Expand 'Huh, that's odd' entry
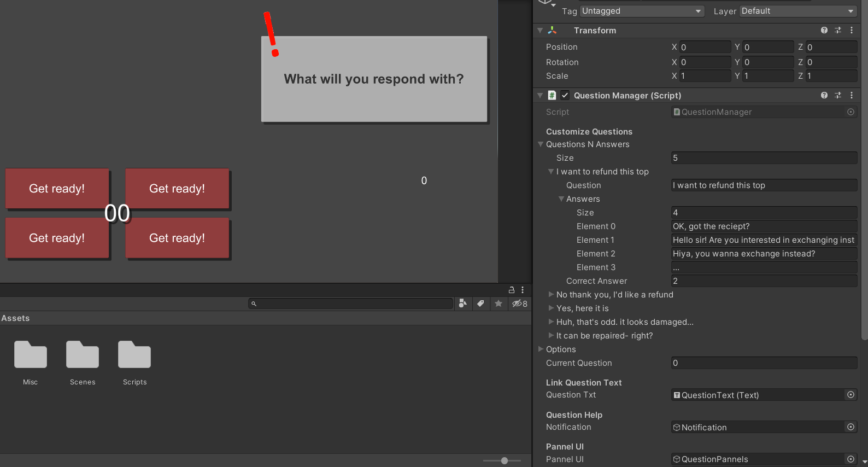 (x=551, y=322)
